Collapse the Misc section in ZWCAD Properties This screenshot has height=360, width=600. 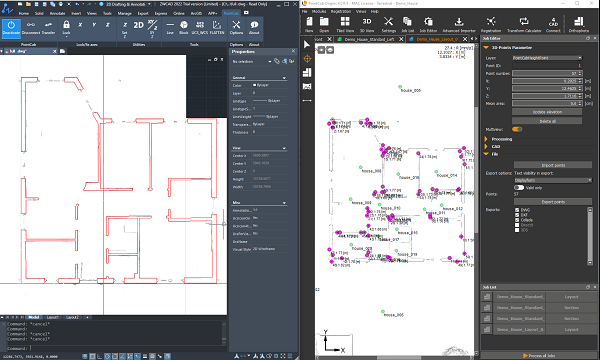[x=284, y=203]
